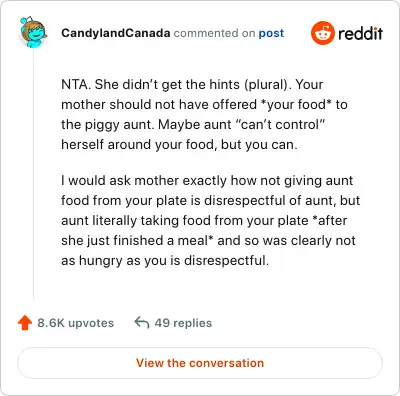Click the "commented on" header text
Viewport: 400px width, 396px height.
(215, 33)
